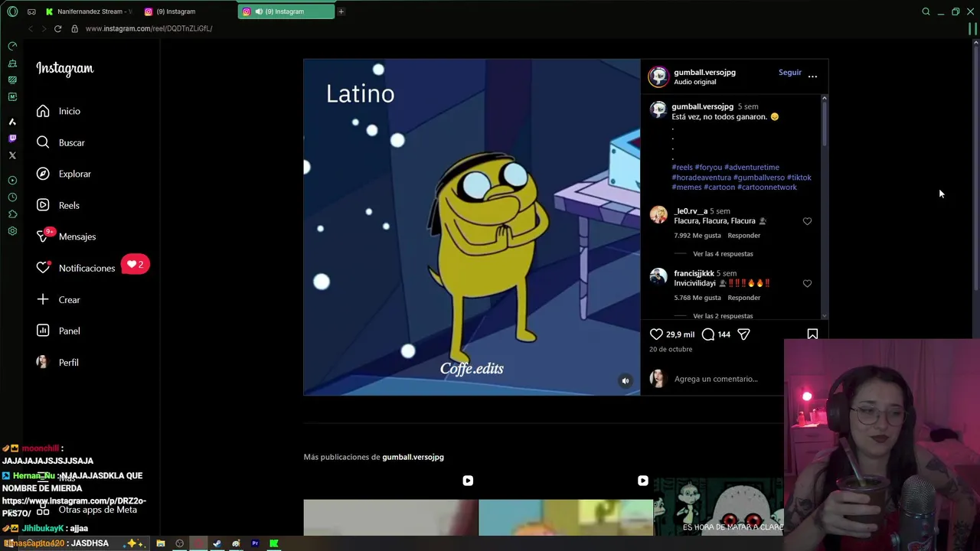980x551 pixels.
Task: Open Twitch panel in browser sidebar
Action: [12, 139]
